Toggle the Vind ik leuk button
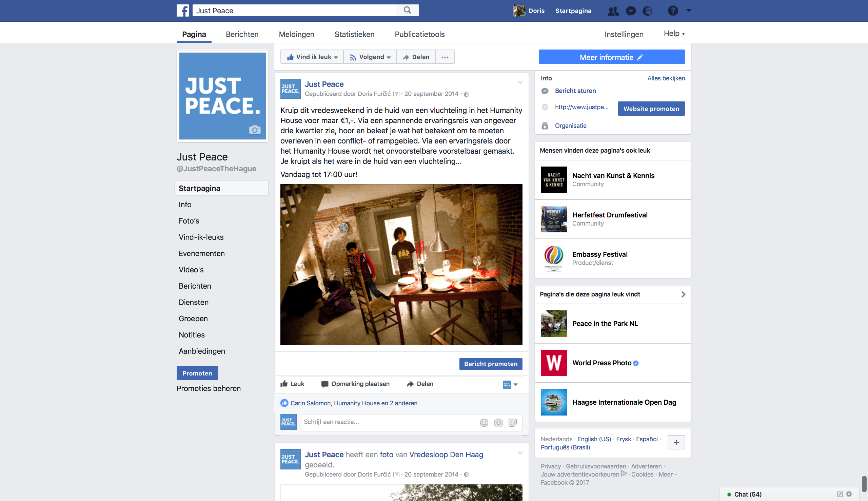Viewport: 868px width, 501px height. point(312,57)
